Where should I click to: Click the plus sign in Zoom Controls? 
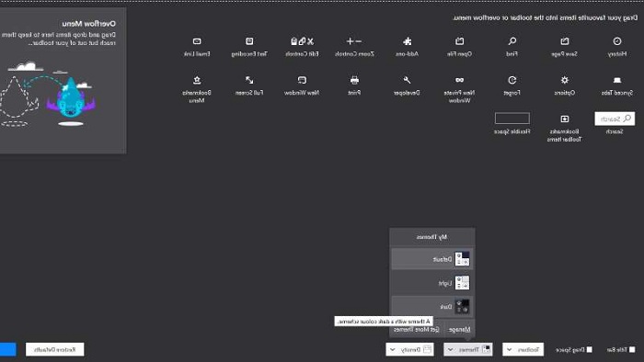pyautogui.click(x=350, y=41)
